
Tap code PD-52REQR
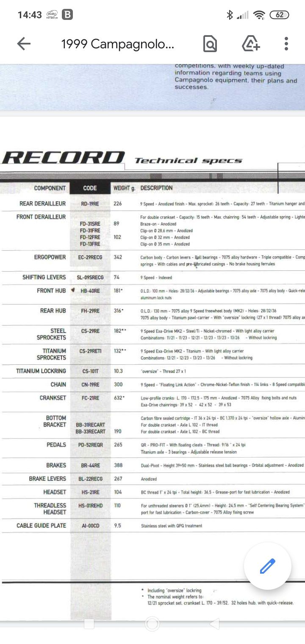90,445
